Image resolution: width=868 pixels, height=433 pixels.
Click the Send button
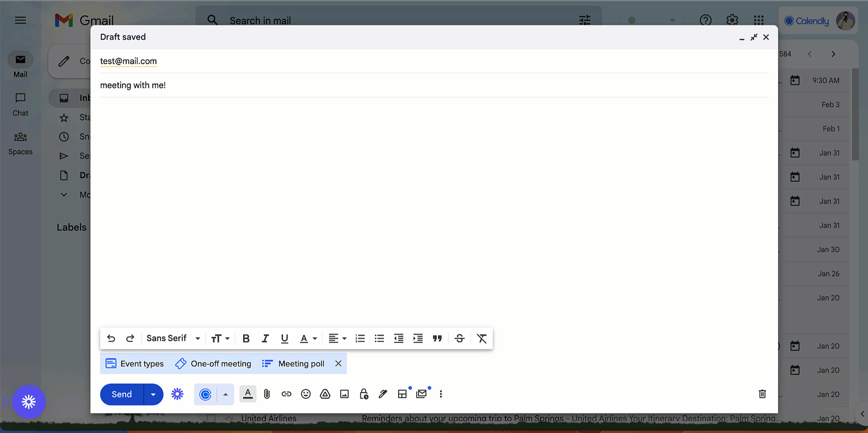122,395
